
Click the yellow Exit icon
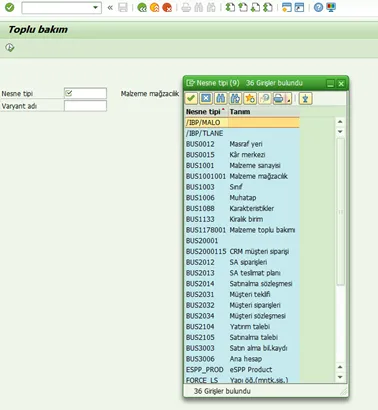(x=154, y=7)
